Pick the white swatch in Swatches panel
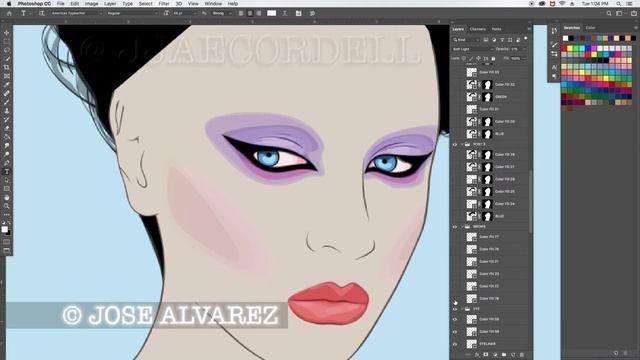The image size is (640, 360). (x=565, y=38)
